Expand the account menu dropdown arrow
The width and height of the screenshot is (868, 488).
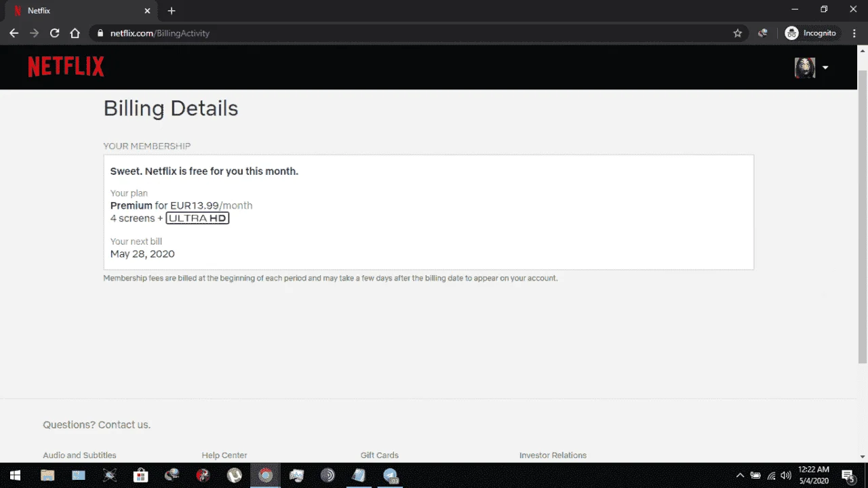[825, 68]
